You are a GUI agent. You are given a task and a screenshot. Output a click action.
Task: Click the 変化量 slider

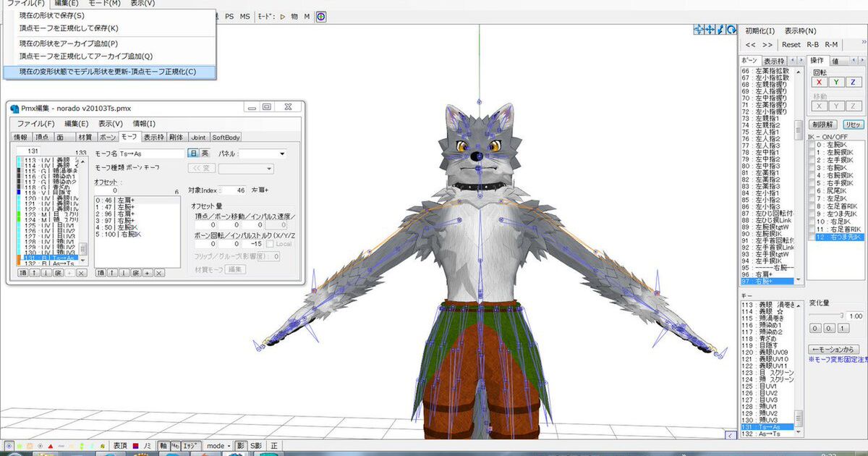click(825, 316)
